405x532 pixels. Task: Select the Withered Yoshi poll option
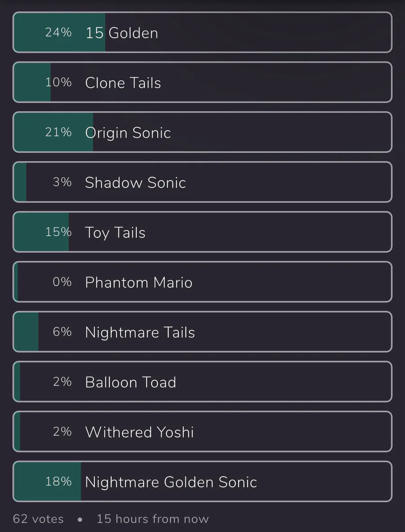click(x=202, y=432)
